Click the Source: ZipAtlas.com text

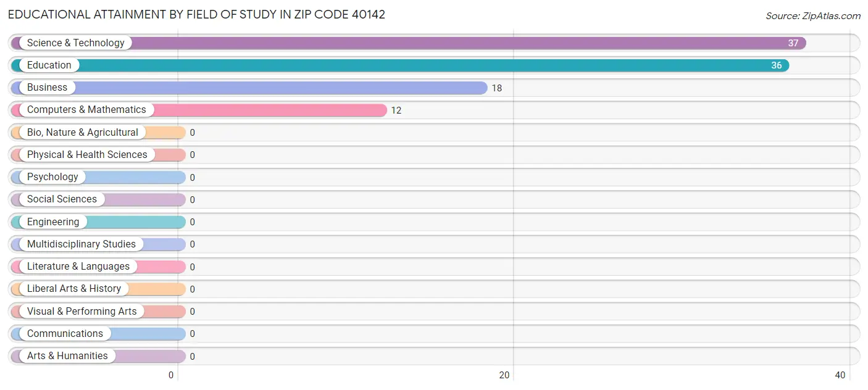813,16
